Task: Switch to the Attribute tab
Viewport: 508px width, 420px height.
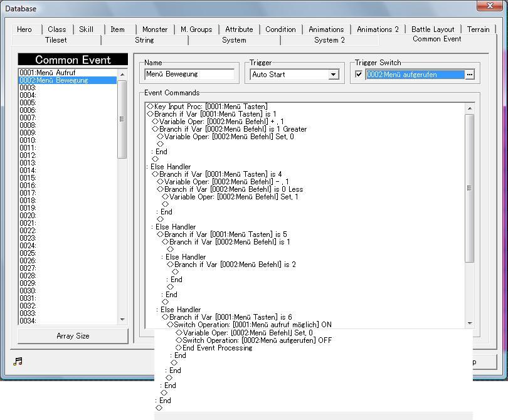Action: [239, 29]
